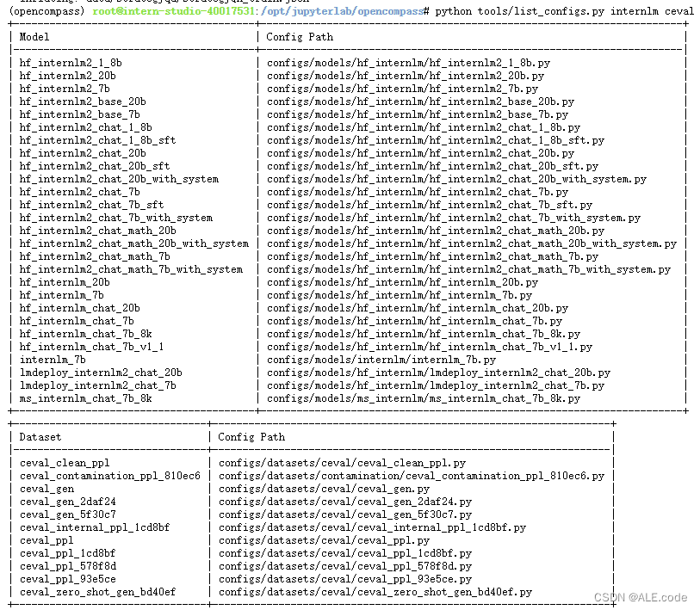
Task: Click the Model column header
Action: click(34, 37)
